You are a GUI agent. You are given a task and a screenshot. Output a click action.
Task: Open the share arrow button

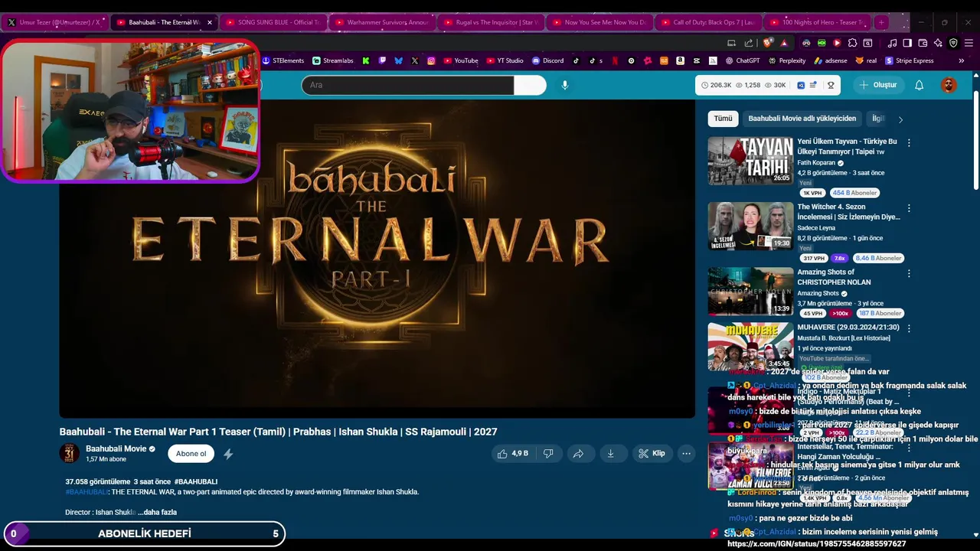[x=579, y=453]
